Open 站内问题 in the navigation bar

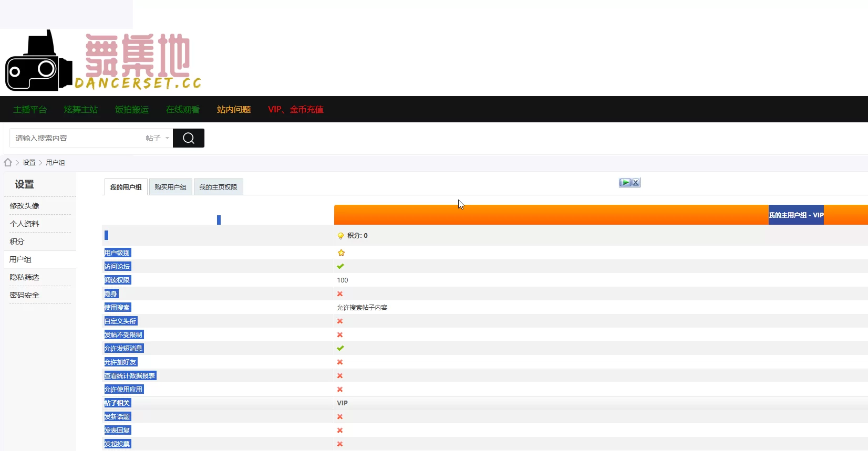tap(234, 109)
